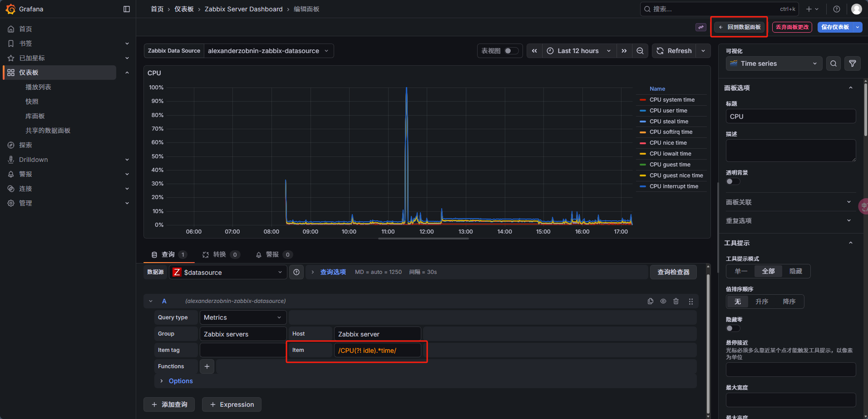The width and height of the screenshot is (868, 419).
Task: Open 播放列表 under dashboards
Action: [38, 87]
